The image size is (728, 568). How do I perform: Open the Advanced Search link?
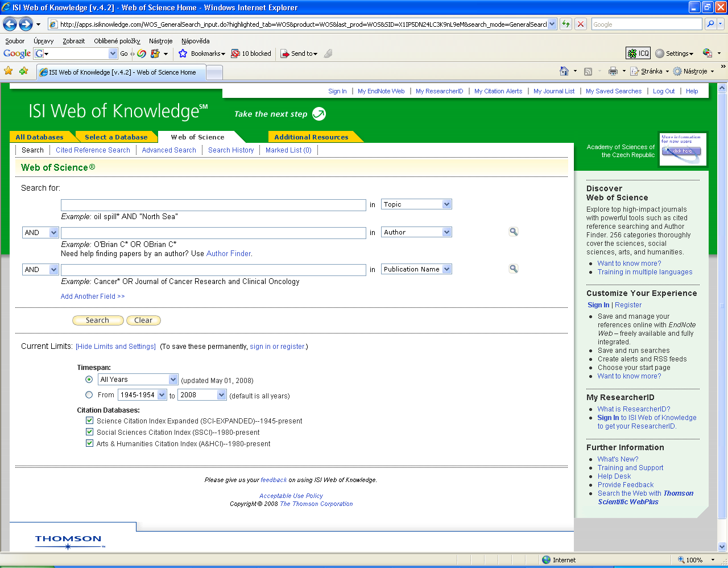pyautogui.click(x=169, y=150)
